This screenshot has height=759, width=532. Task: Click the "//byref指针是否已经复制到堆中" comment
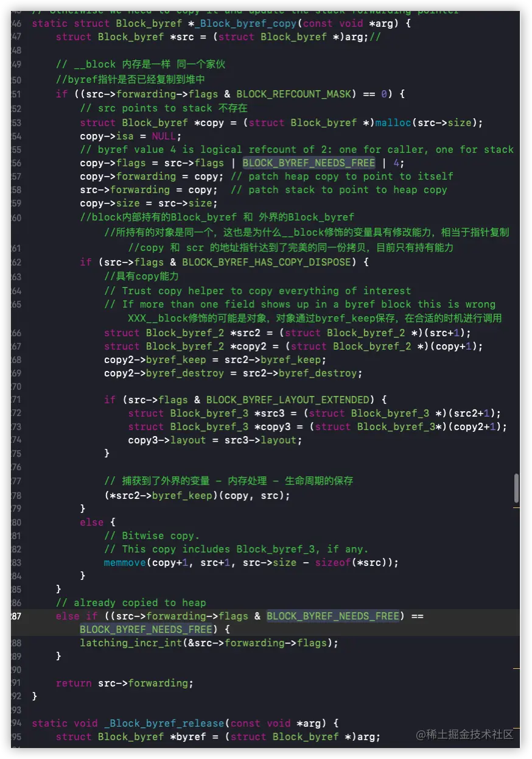(130, 79)
